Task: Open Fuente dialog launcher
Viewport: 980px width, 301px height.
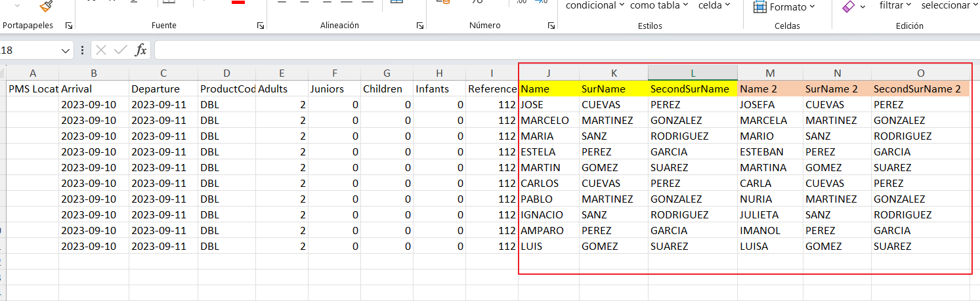Action: click(261, 26)
